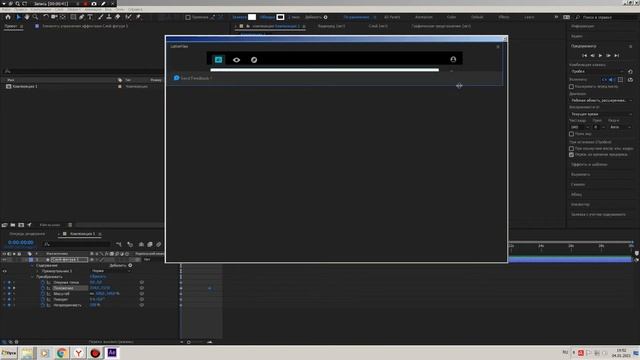Hide the shape layer with its eye toggle
This screenshot has height=360, width=640.
pyautogui.click(x=4, y=260)
